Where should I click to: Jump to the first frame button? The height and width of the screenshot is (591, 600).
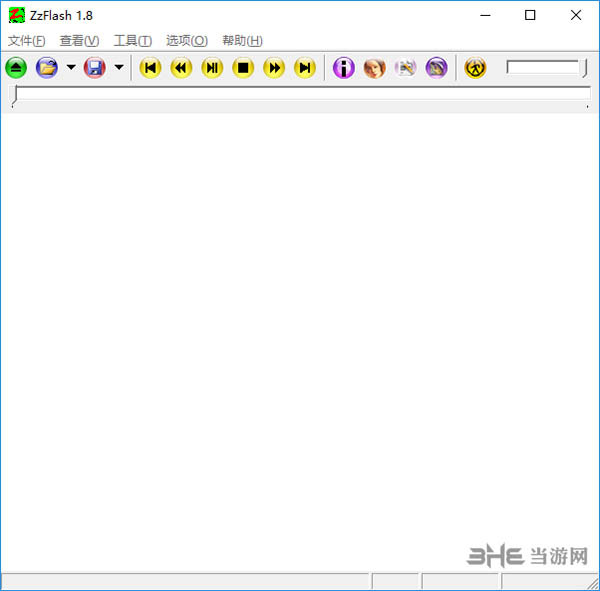tap(150, 68)
